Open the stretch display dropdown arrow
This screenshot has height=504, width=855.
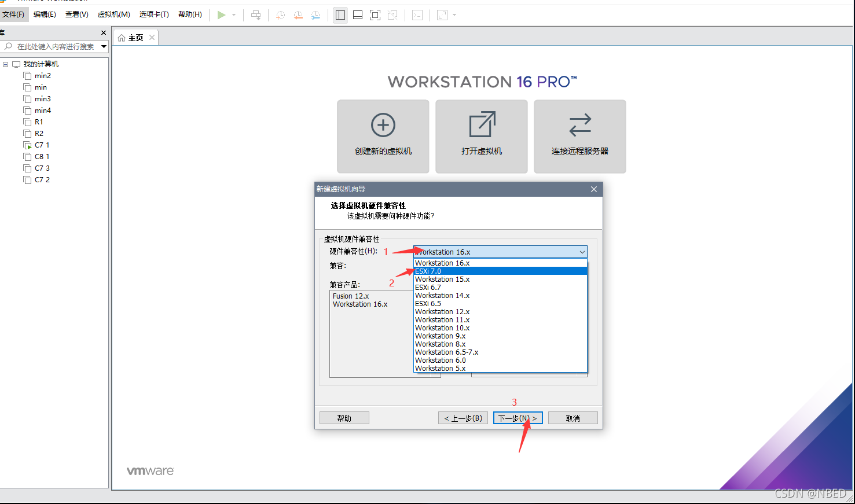pyautogui.click(x=454, y=15)
